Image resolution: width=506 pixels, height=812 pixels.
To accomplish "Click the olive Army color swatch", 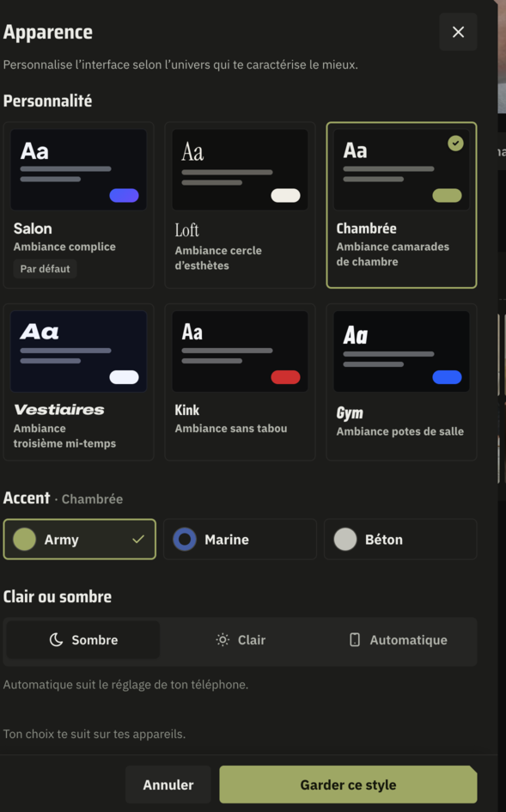I will click(x=24, y=539).
